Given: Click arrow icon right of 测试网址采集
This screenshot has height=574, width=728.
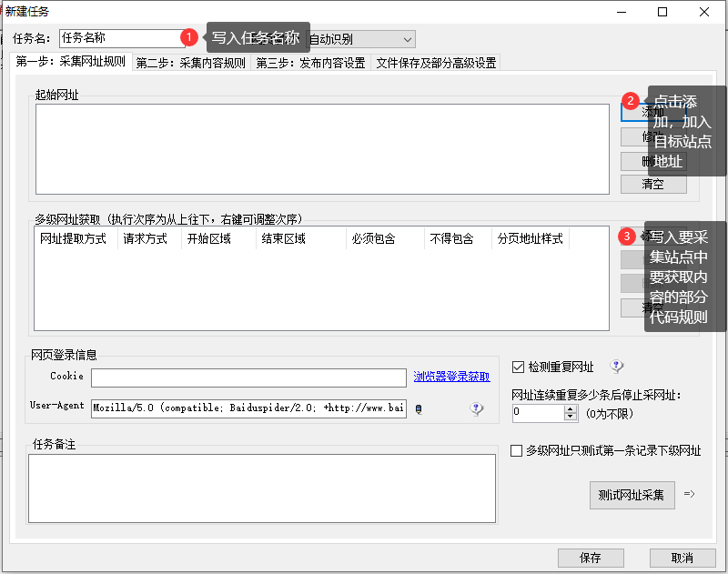Looking at the screenshot, I should (x=690, y=494).
